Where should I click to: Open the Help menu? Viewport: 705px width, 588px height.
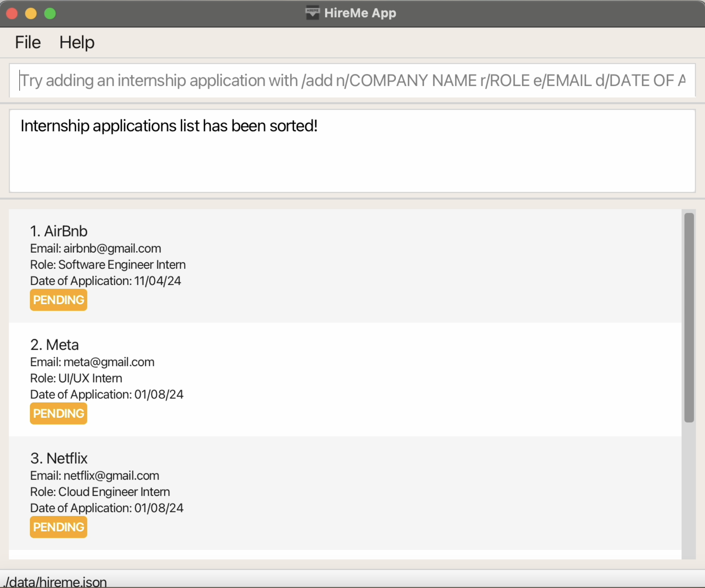(x=77, y=42)
